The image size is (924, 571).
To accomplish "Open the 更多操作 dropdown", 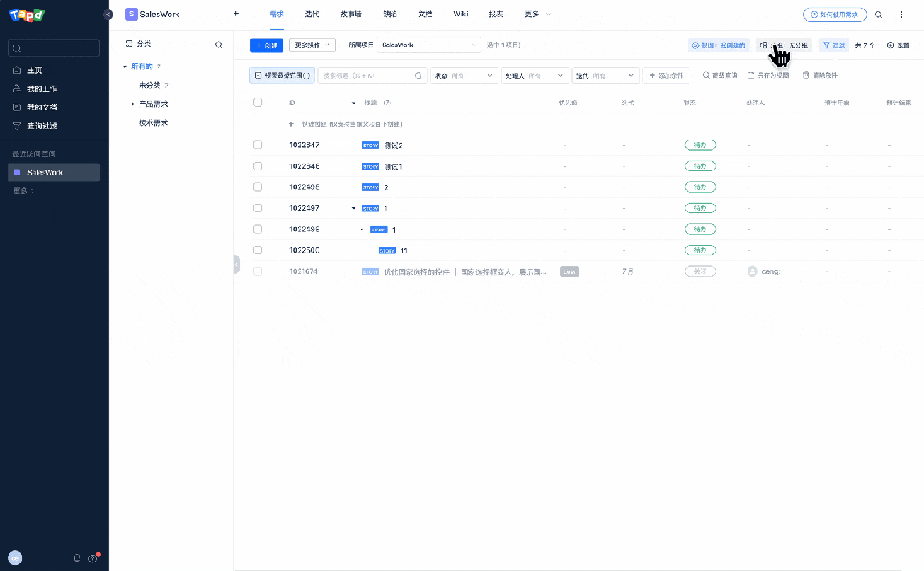I will pyautogui.click(x=312, y=45).
